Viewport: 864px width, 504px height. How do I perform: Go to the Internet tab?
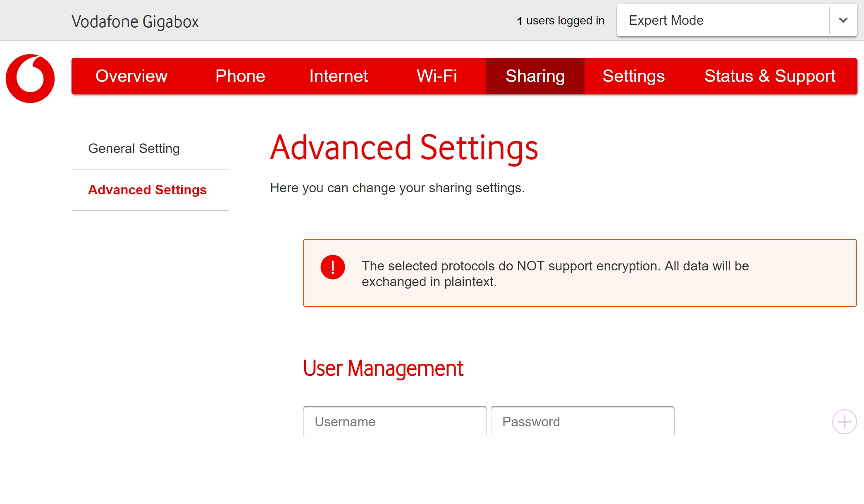coord(339,76)
